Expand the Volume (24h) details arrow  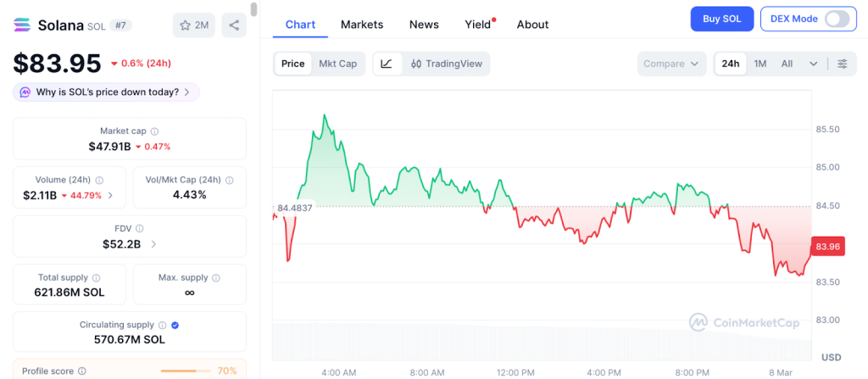tap(111, 196)
